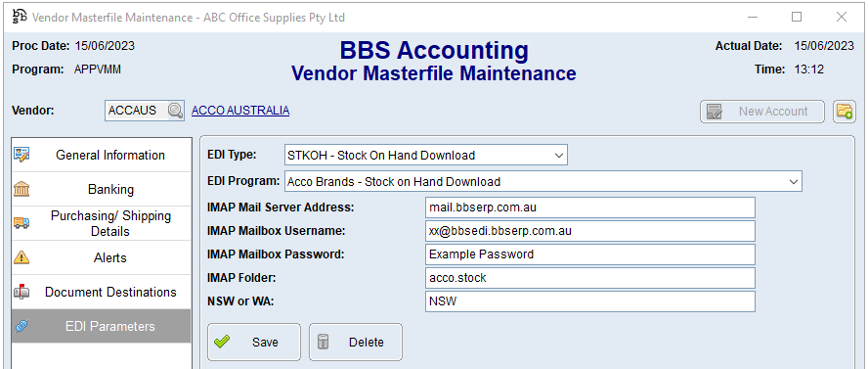The height and width of the screenshot is (369, 868).
Task: Click the Vendor code input box
Action: point(137,111)
